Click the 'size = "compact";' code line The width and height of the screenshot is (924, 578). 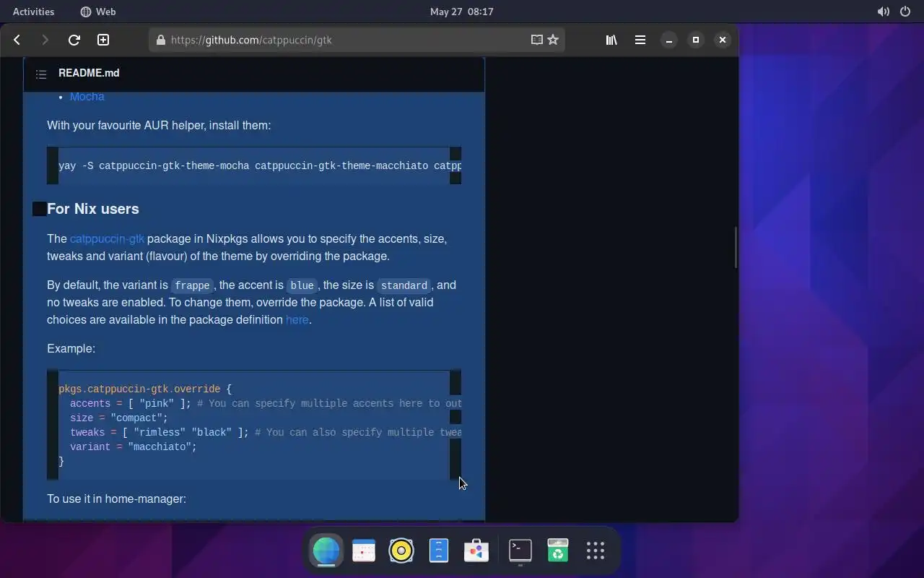[x=119, y=418]
